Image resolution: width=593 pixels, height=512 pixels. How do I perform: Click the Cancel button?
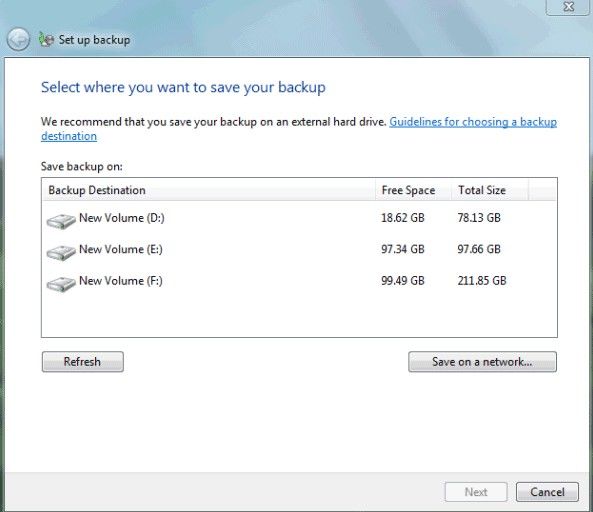coord(547,492)
